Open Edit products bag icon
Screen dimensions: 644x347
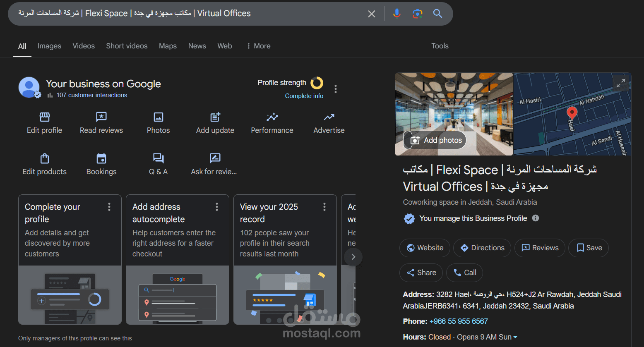click(45, 158)
